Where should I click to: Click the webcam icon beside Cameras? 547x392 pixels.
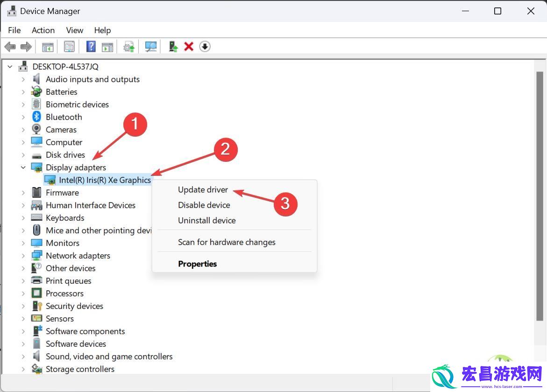coord(36,129)
